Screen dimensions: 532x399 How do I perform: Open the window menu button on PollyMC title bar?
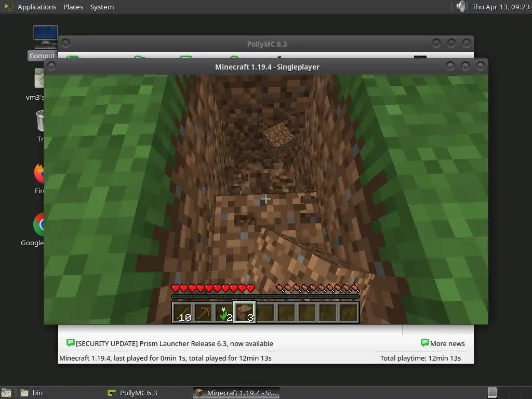(x=66, y=43)
